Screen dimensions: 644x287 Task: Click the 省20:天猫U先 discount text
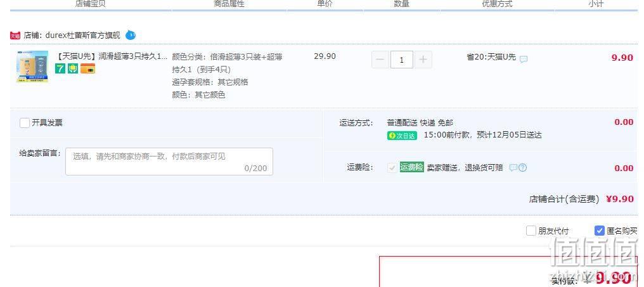pyautogui.click(x=491, y=57)
